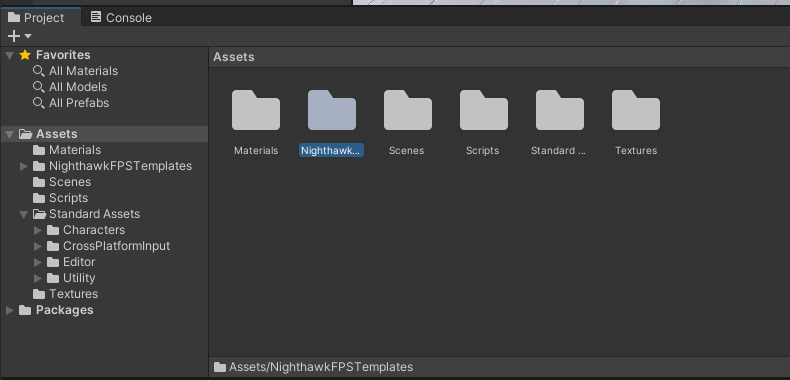Image resolution: width=790 pixels, height=380 pixels.
Task: Select Characters folder in tree
Action: pos(94,230)
